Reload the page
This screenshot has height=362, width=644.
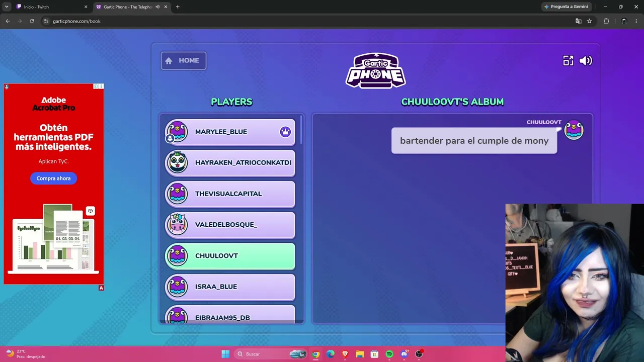pos(32,21)
